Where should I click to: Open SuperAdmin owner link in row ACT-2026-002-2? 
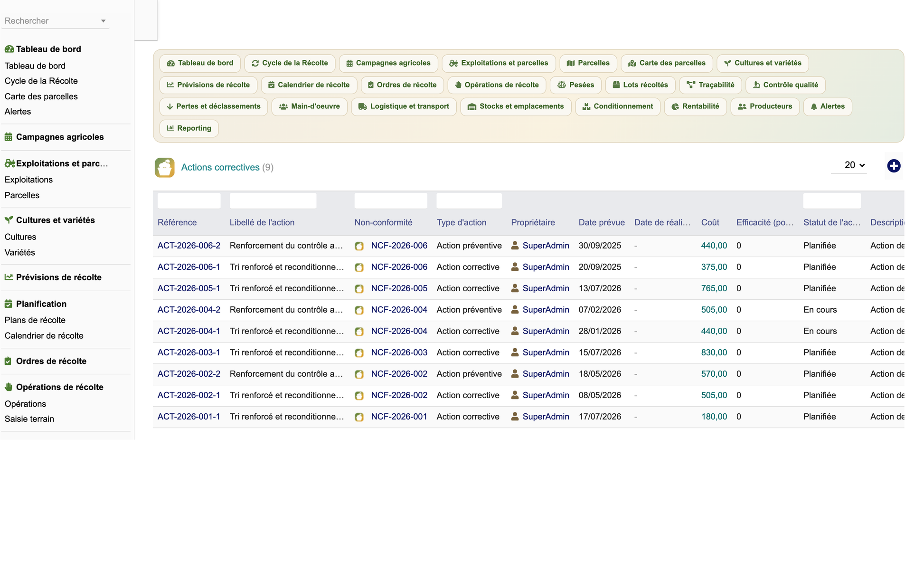pyautogui.click(x=546, y=374)
